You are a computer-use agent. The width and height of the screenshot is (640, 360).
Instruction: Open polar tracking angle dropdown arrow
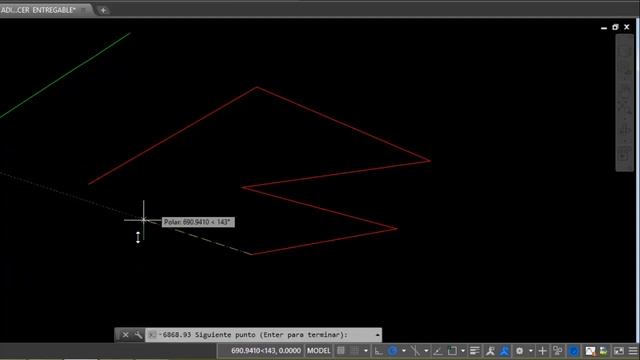click(x=404, y=351)
